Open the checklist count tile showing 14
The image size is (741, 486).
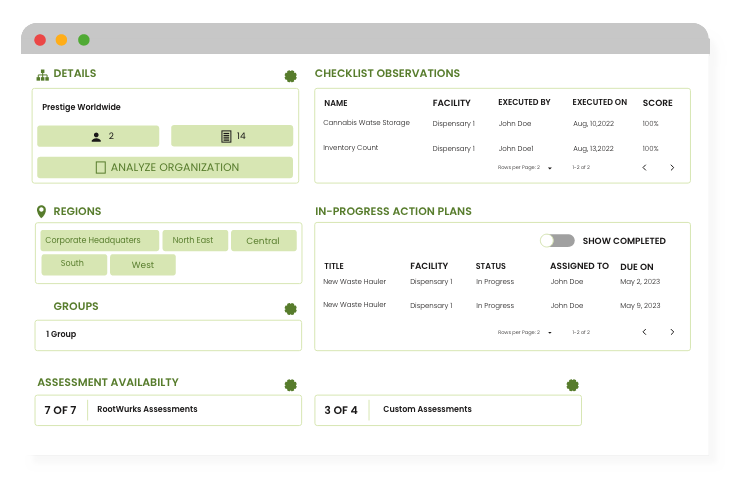click(232, 136)
